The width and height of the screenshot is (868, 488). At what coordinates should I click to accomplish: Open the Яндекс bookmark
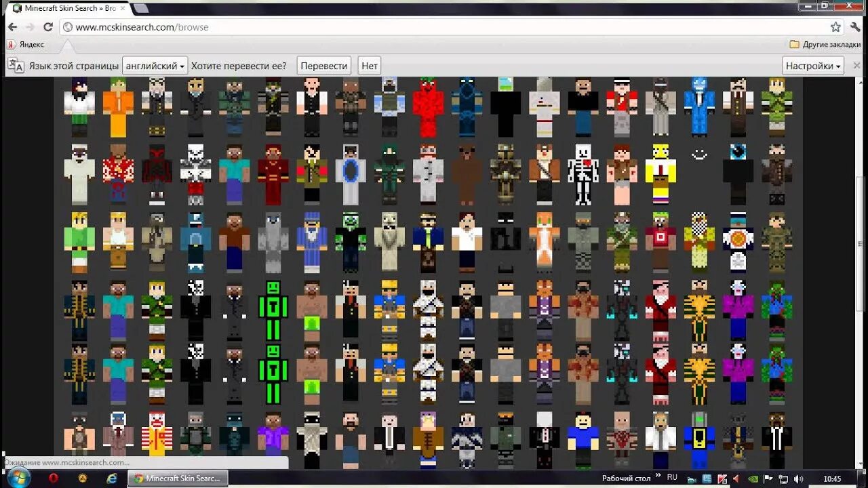pos(26,44)
